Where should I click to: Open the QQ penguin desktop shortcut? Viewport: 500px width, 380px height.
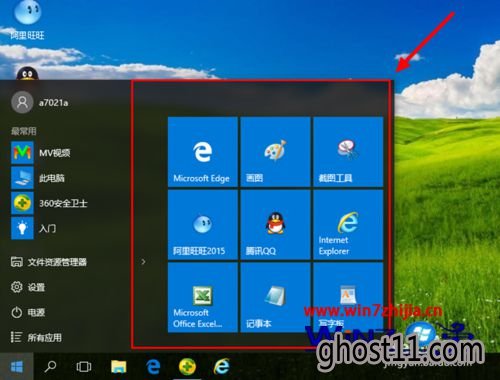coord(27,73)
